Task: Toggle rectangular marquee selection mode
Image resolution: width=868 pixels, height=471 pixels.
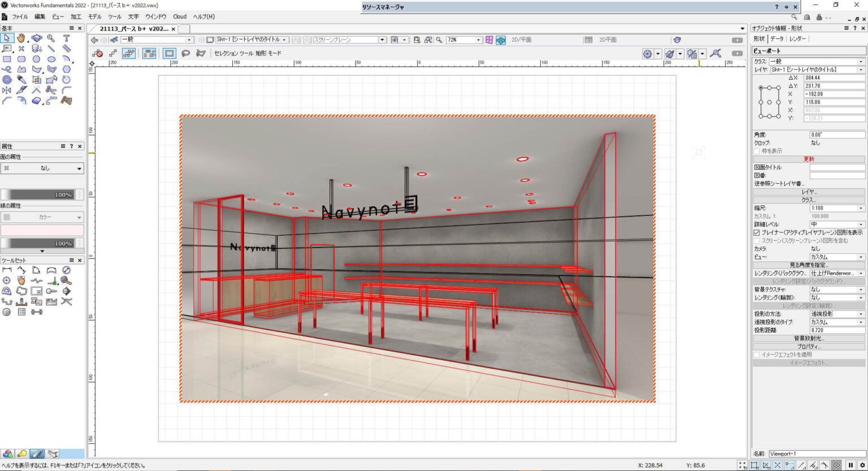Action: (169, 53)
